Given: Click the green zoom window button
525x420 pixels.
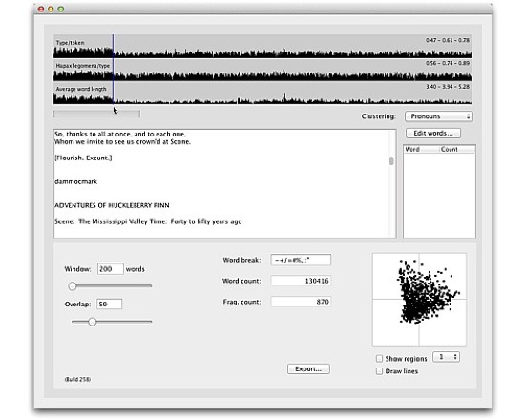Looking at the screenshot, I should pyautogui.click(x=61, y=9).
